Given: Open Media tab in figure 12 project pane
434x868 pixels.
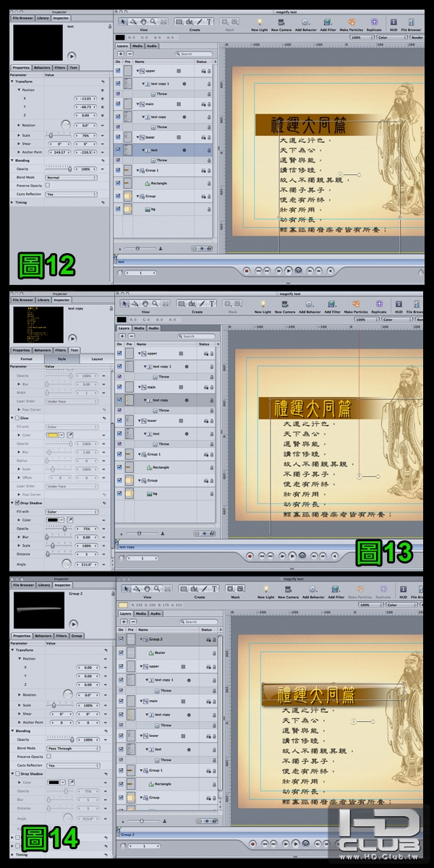Looking at the screenshot, I should 138,46.
